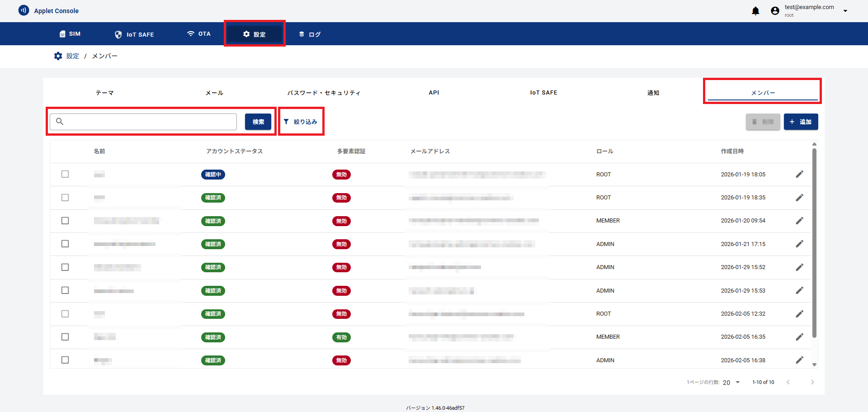
Task: Switch to the パスワード・セキュリティ tab
Action: point(324,93)
